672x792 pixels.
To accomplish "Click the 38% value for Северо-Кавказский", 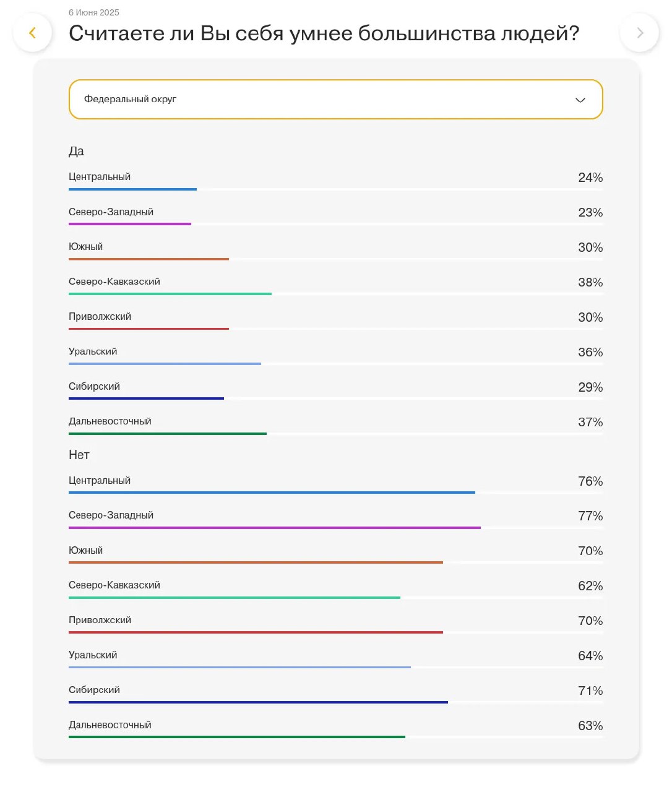I will click(590, 283).
